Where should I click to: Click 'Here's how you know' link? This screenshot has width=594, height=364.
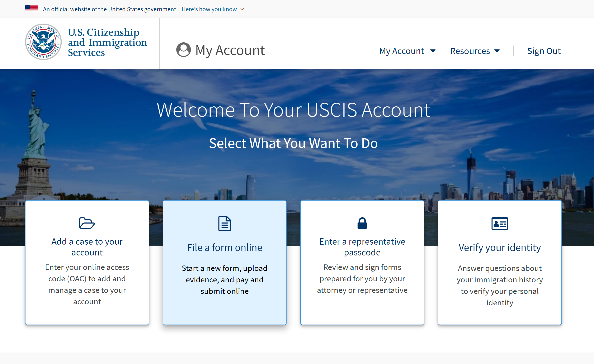209,9
